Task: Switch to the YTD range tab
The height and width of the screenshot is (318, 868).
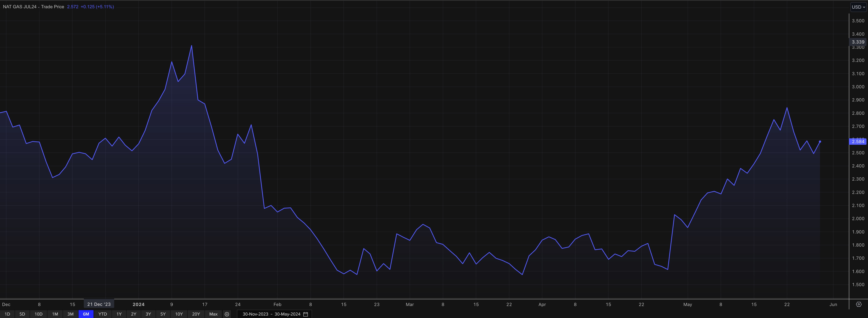Action: 102,314
